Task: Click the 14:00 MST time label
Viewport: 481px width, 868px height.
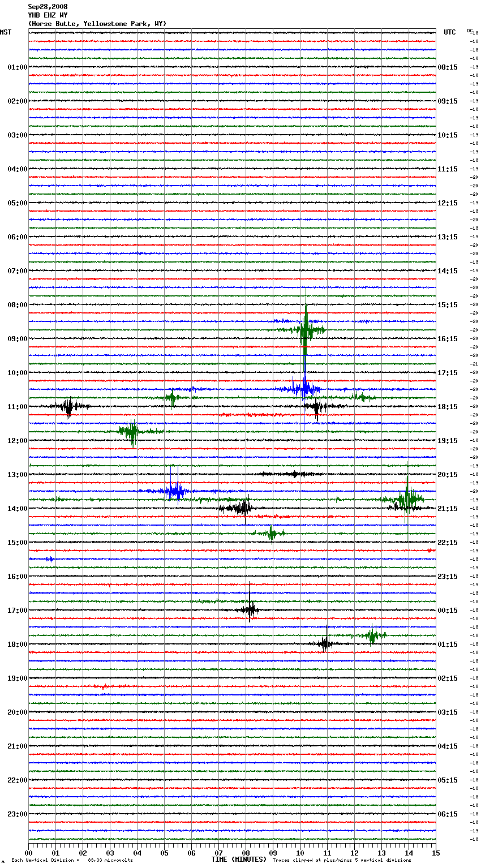Action: point(17,509)
